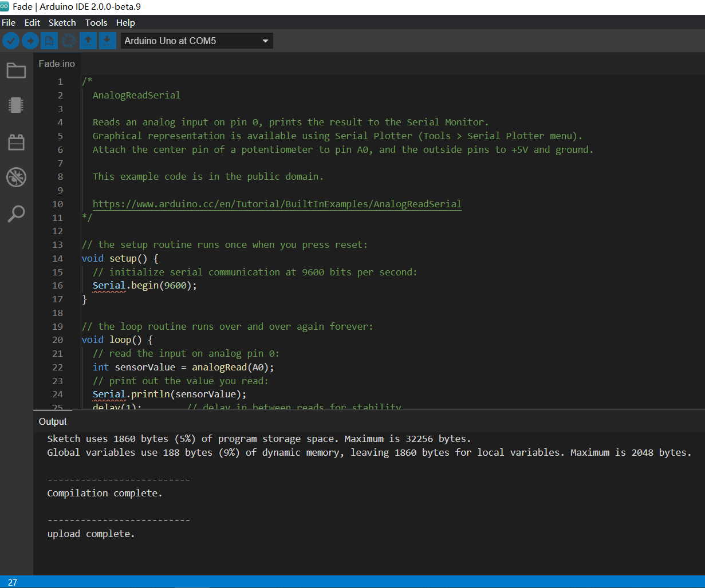Click the AnalogReadSerial comment title
This screenshot has height=588, width=705.
click(x=136, y=95)
